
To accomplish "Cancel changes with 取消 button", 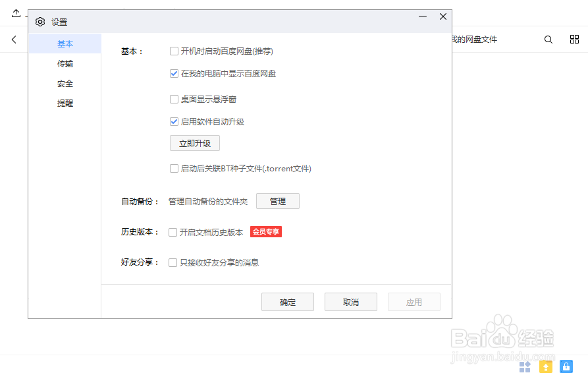I will tap(351, 303).
